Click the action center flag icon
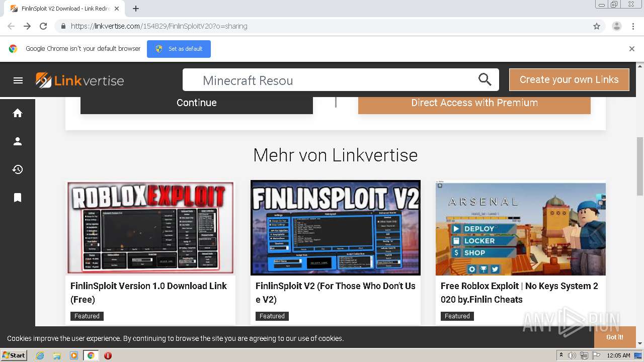Viewport: 644px width, 362px height. tap(596, 355)
